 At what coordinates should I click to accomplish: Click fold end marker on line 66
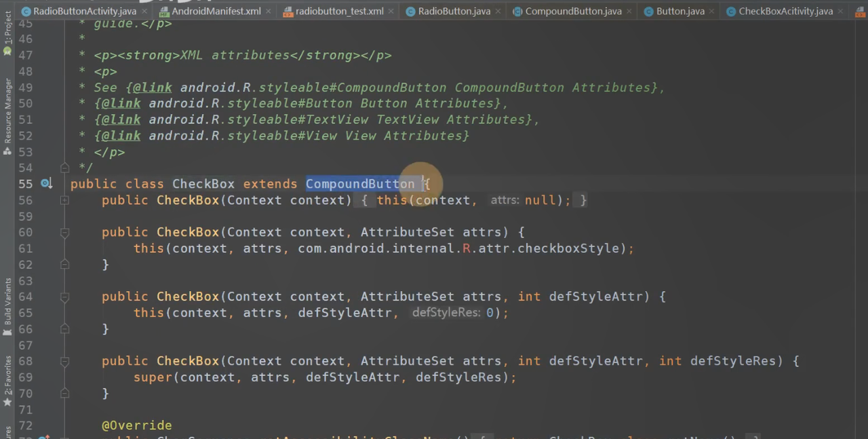(x=64, y=329)
